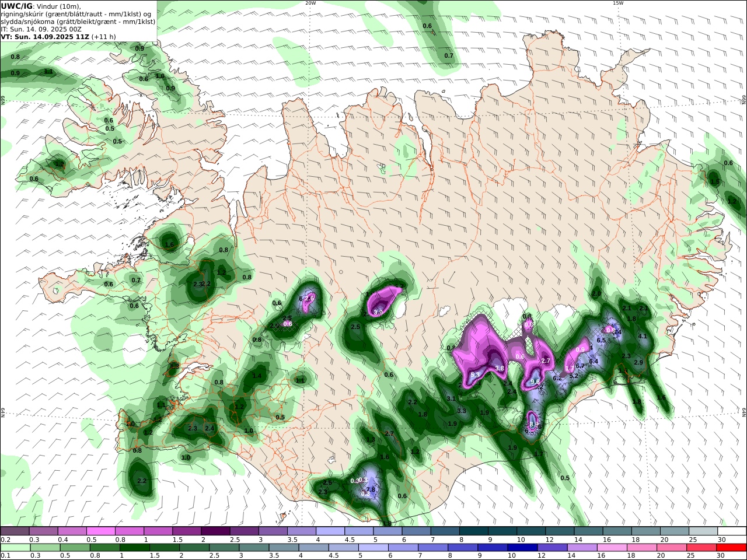Select the light gray 25 snow scale swatch

pyautogui.click(x=703, y=531)
